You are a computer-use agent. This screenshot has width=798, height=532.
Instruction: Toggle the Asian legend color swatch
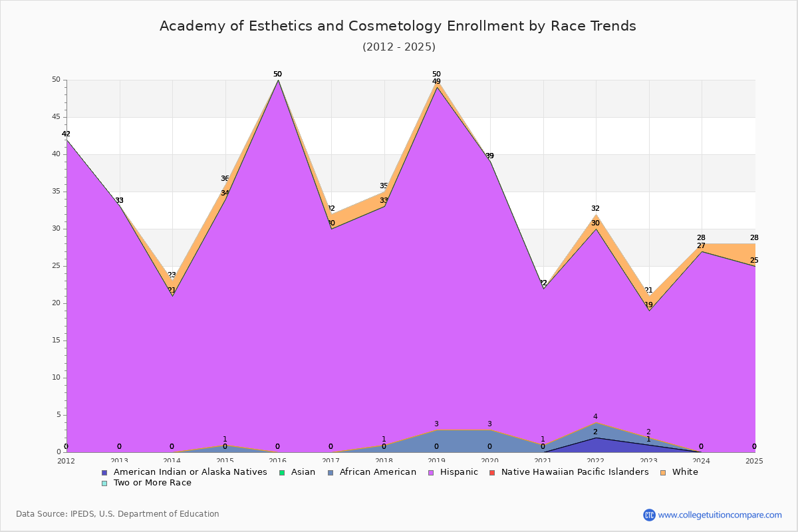coord(282,472)
